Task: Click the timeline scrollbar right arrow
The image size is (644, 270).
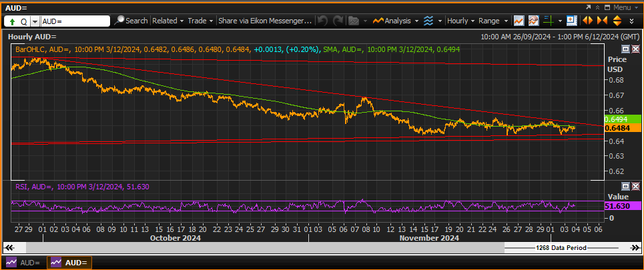Action: click(x=635, y=248)
